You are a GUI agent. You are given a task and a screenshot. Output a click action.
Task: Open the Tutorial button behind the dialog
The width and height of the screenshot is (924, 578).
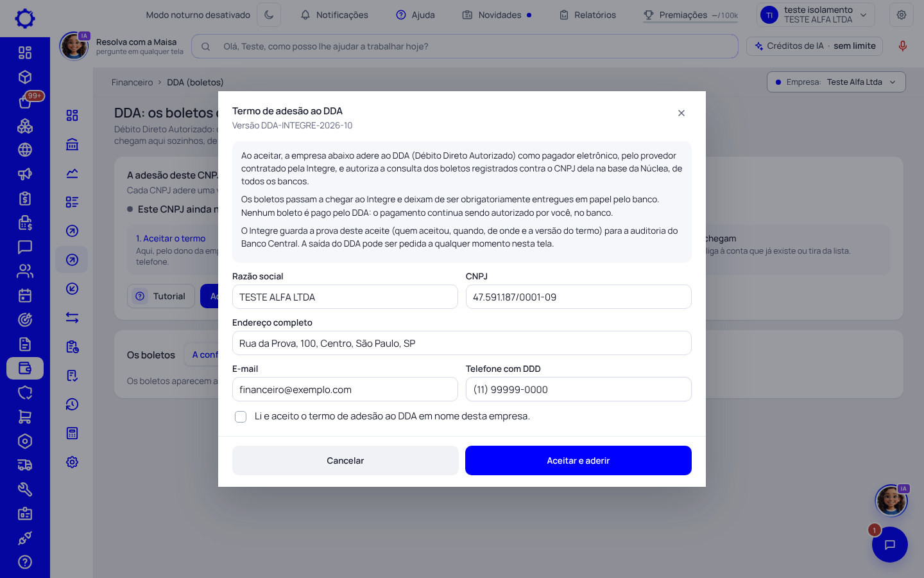(161, 296)
